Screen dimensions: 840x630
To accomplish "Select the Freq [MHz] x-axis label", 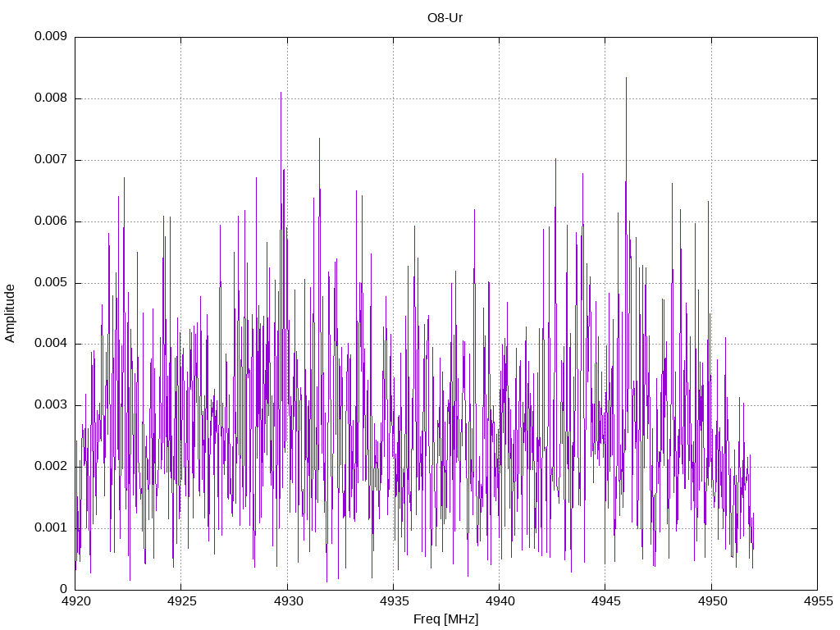I will [x=445, y=619].
